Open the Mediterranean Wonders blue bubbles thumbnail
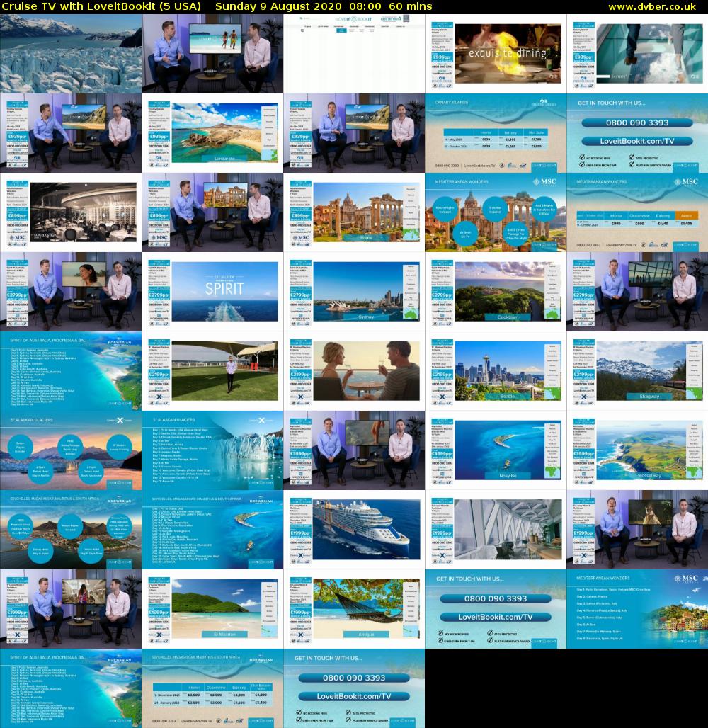Viewport: 708px width, 728px height. pyautogui.click(x=496, y=212)
